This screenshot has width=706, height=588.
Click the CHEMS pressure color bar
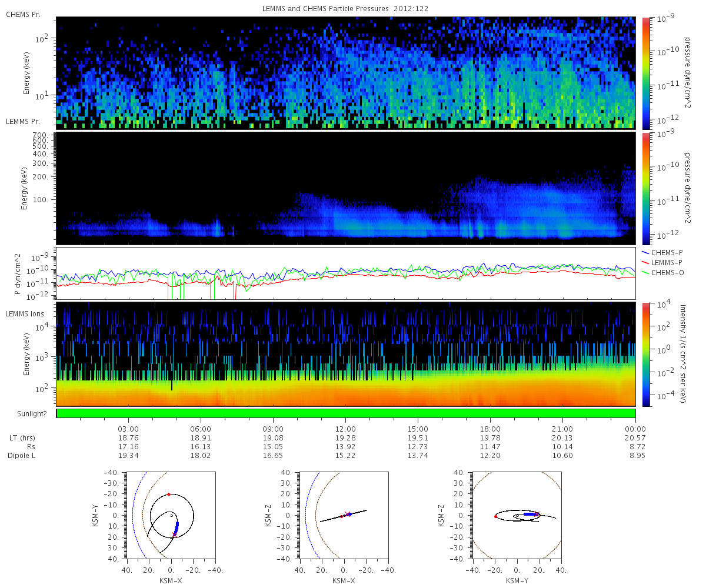645,72
